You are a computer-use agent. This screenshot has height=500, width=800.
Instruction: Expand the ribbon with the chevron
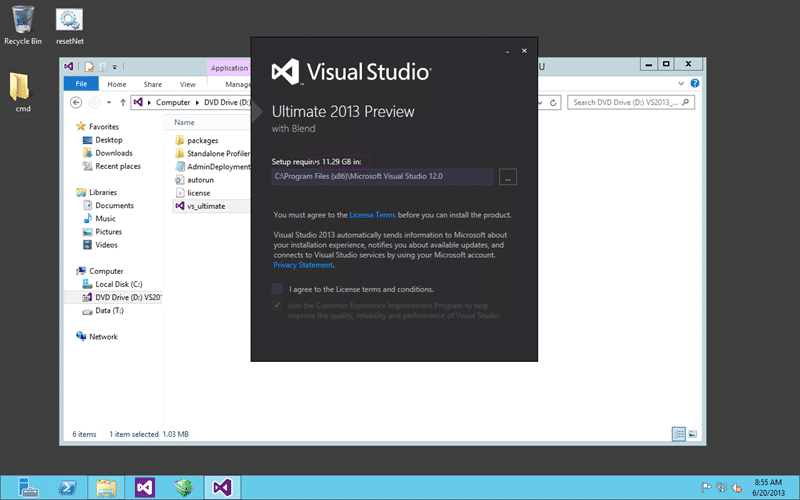click(x=681, y=83)
